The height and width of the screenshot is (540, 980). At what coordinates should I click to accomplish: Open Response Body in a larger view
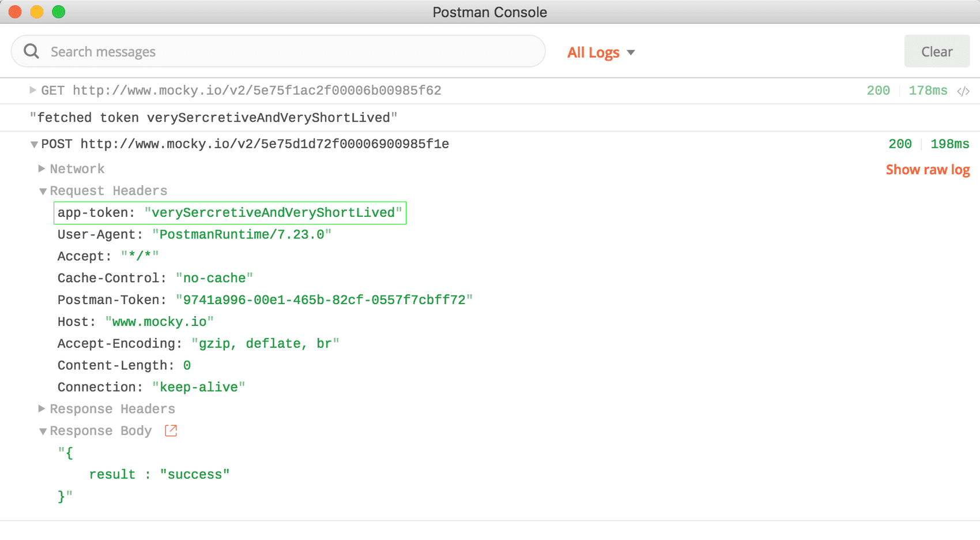coord(170,430)
